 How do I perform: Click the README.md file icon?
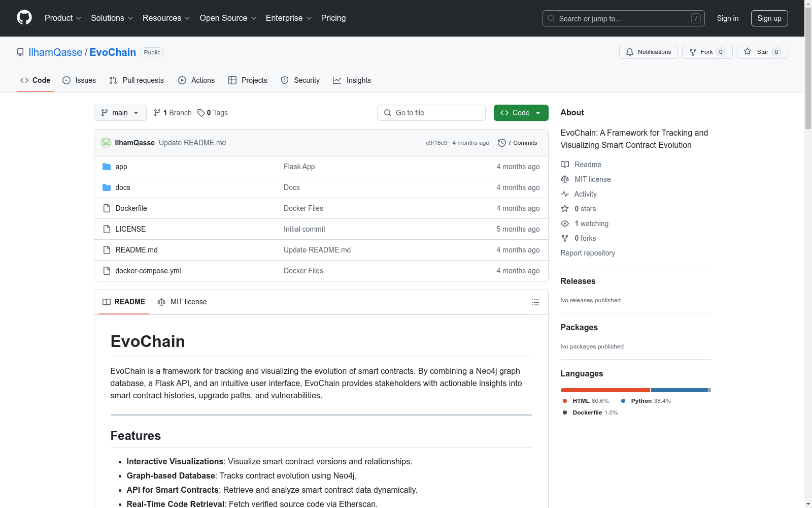[x=107, y=250]
